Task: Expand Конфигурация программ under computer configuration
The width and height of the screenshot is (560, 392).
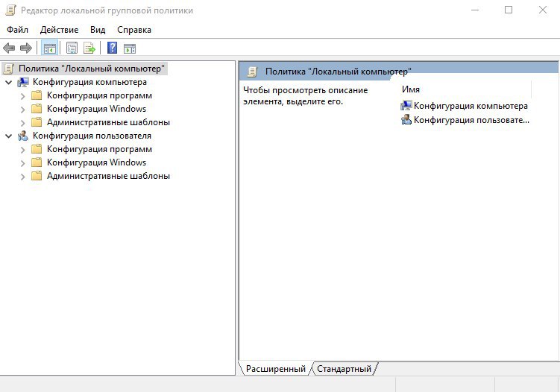Action: [x=23, y=96]
